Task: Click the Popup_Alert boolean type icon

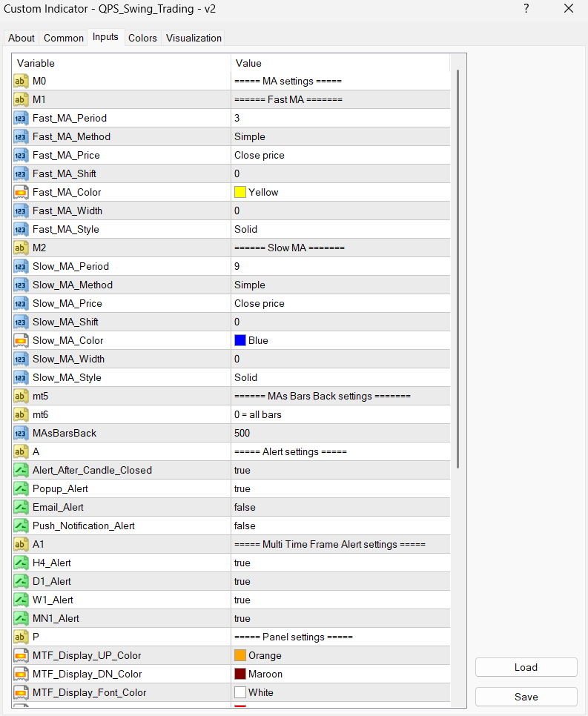Action: pos(21,488)
